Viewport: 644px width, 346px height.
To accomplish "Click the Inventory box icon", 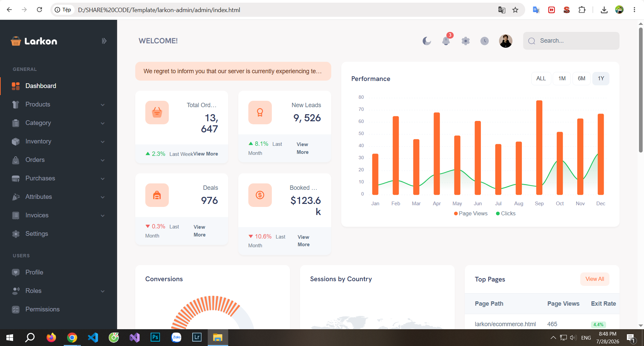I will coord(15,141).
